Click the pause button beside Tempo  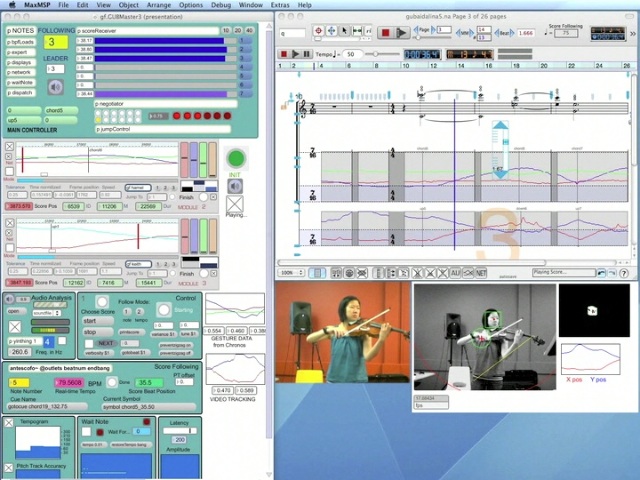tap(307, 54)
